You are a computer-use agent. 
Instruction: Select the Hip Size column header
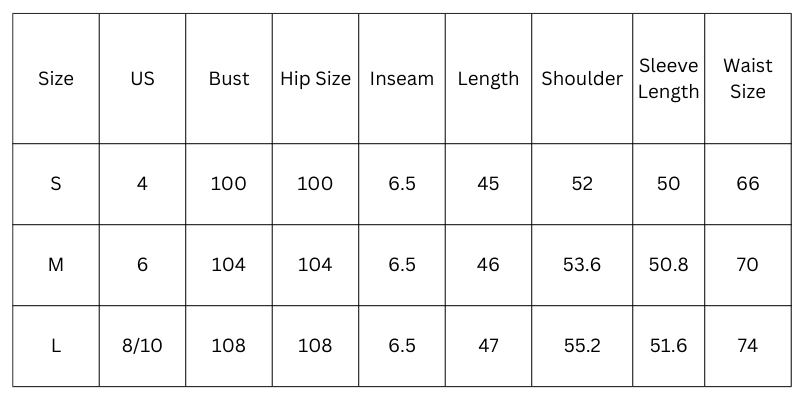point(315,79)
